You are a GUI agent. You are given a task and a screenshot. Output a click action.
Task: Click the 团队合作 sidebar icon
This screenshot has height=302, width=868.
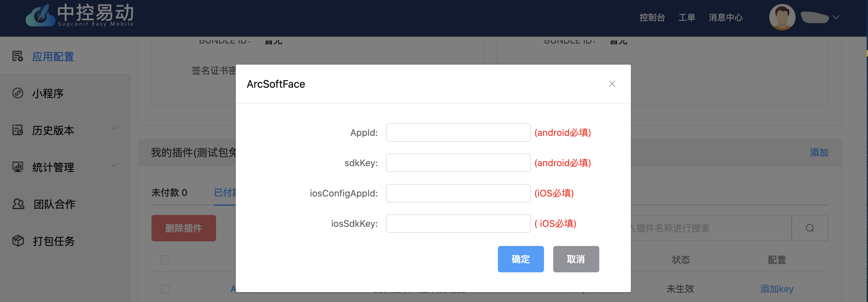tap(18, 204)
